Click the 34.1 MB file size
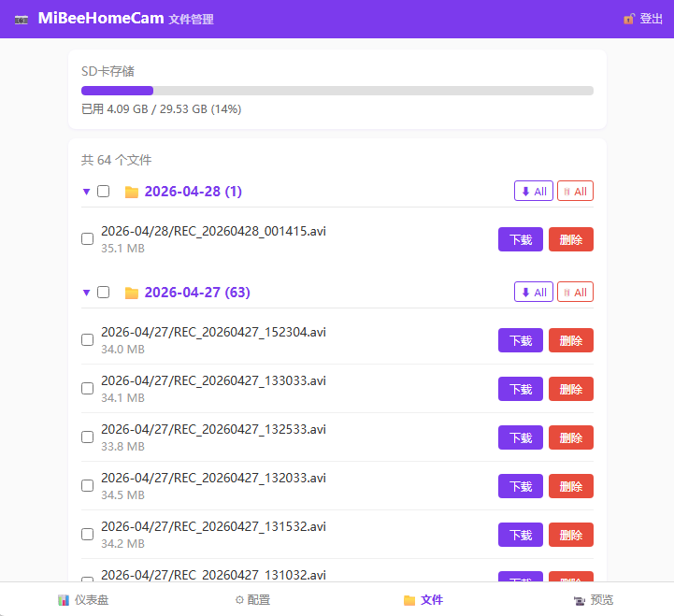 [123, 398]
